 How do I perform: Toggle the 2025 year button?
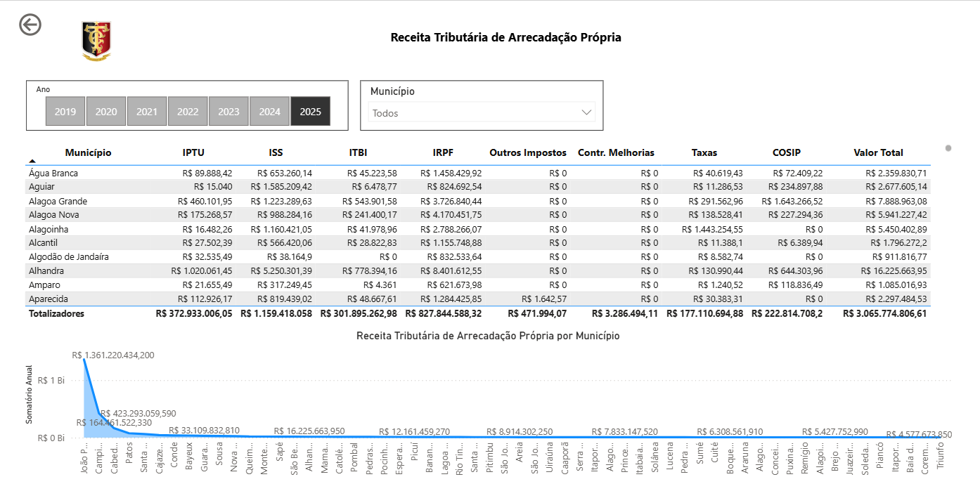310,112
